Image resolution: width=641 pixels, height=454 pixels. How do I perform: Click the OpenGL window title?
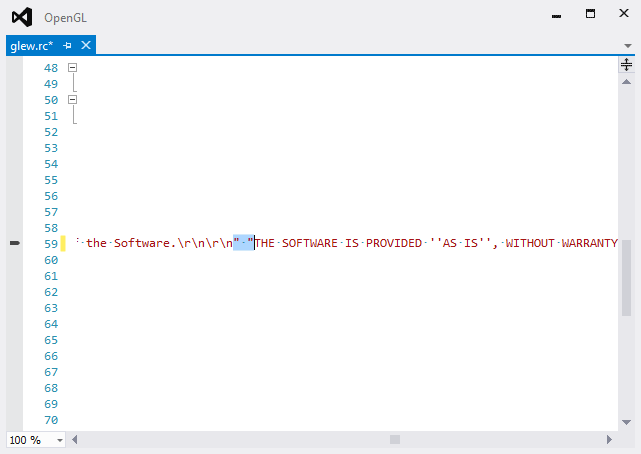coord(65,18)
